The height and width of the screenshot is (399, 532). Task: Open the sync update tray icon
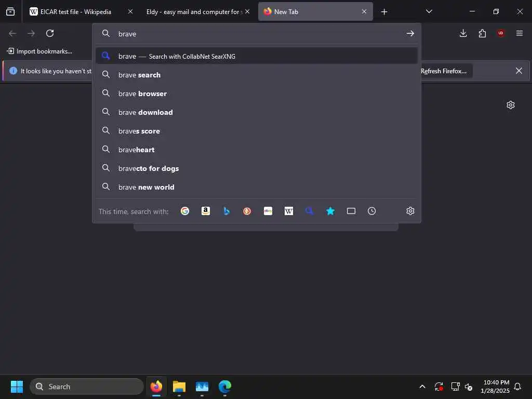(x=438, y=387)
